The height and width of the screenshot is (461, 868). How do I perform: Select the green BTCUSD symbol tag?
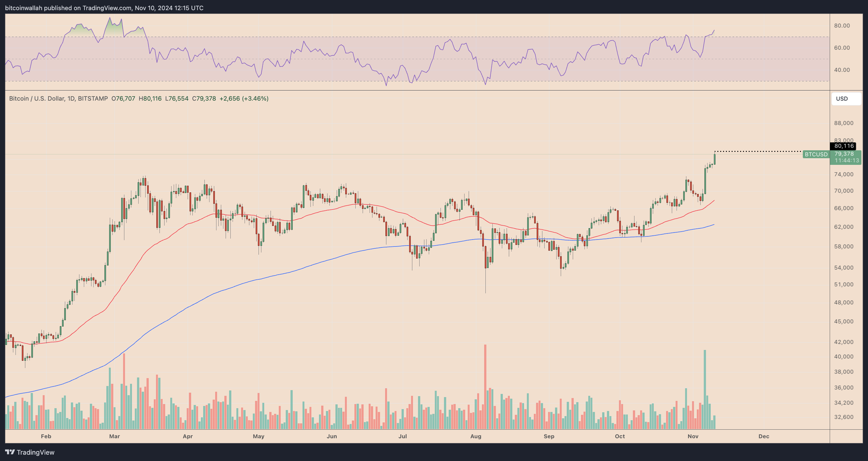click(x=816, y=154)
